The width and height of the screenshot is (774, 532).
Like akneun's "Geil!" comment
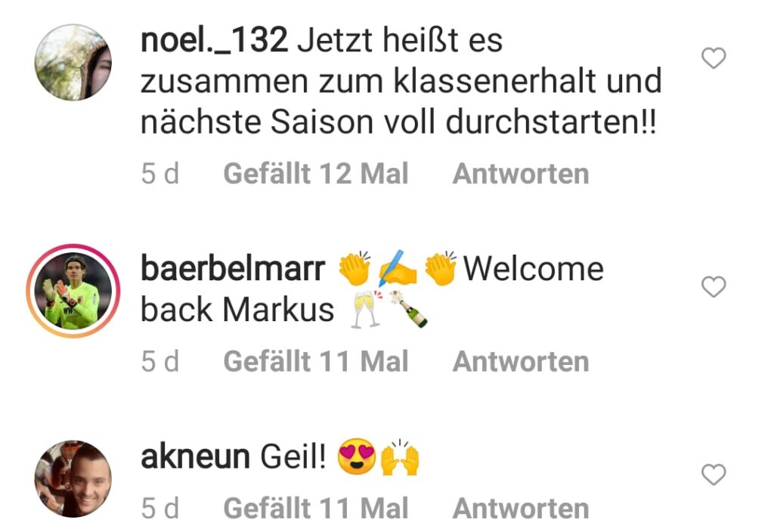714,475
